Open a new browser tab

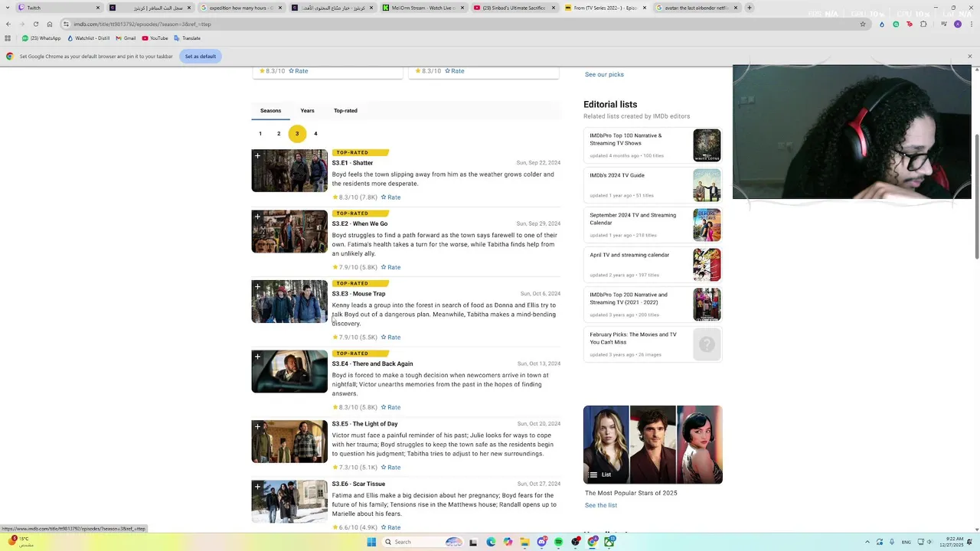(750, 8)
